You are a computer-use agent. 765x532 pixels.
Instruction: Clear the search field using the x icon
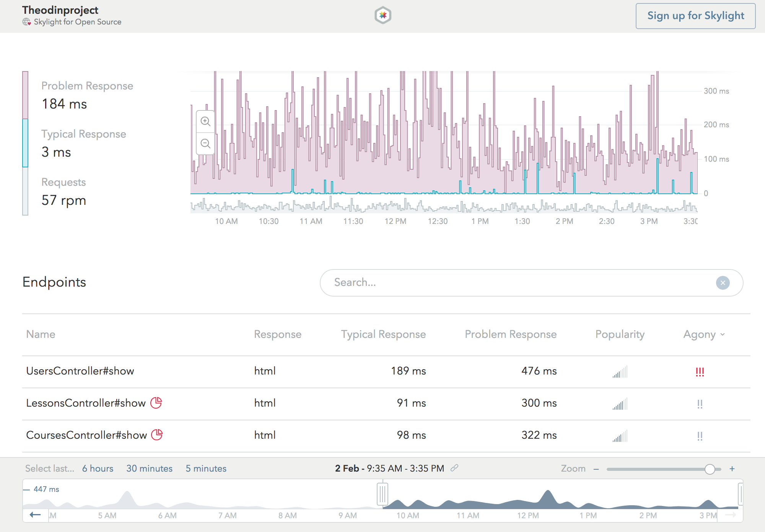(x=723, y=283)
